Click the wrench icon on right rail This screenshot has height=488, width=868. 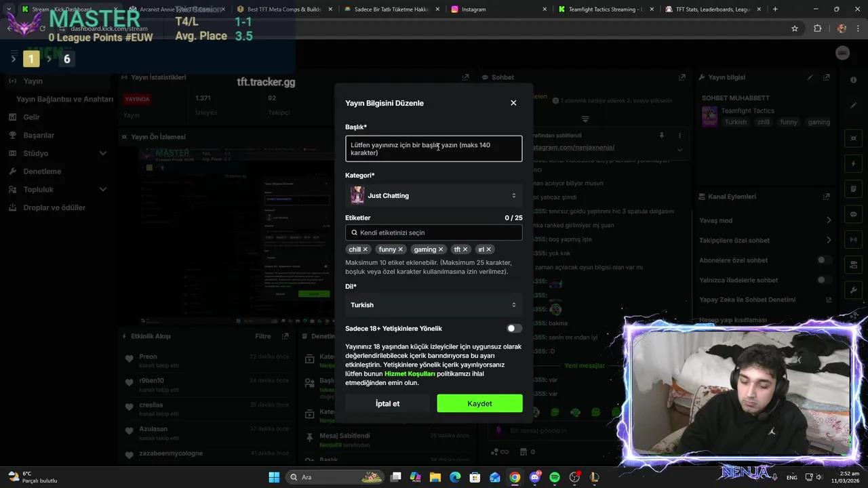[x=853, y=290]
